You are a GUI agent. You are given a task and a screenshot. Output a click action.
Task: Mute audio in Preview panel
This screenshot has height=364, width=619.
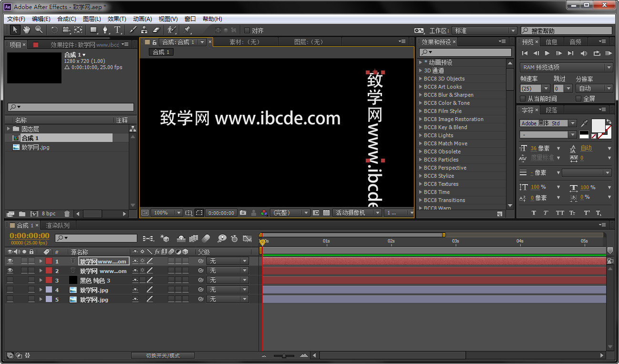pos(584,53)
